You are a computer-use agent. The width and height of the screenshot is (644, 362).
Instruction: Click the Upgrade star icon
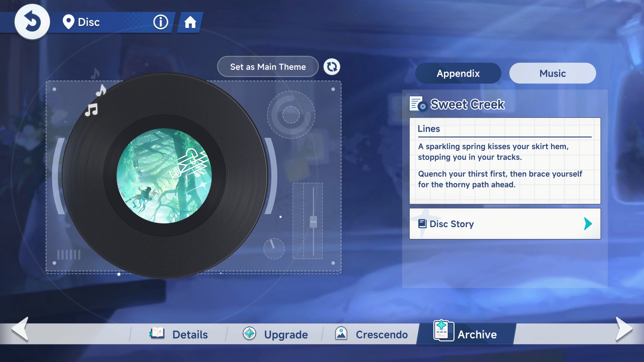click(x=250, y=334)
